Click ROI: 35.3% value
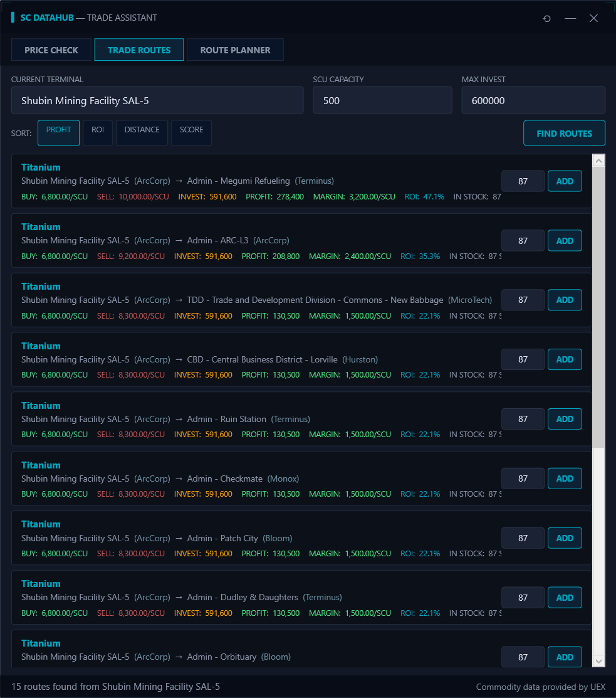Viewport: 616px width, 698px height. [420, 256]
